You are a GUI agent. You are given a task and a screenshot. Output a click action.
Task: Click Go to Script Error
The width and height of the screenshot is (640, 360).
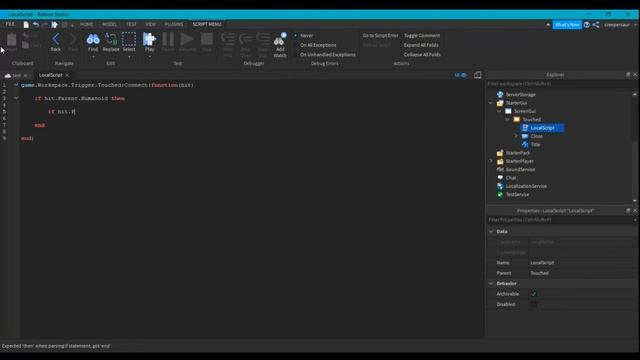click(380, 36)
